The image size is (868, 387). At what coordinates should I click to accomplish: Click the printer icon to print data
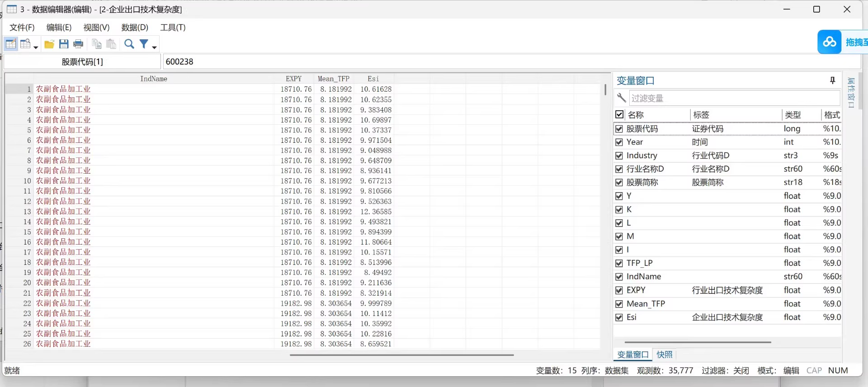click(x=78, y=44)
